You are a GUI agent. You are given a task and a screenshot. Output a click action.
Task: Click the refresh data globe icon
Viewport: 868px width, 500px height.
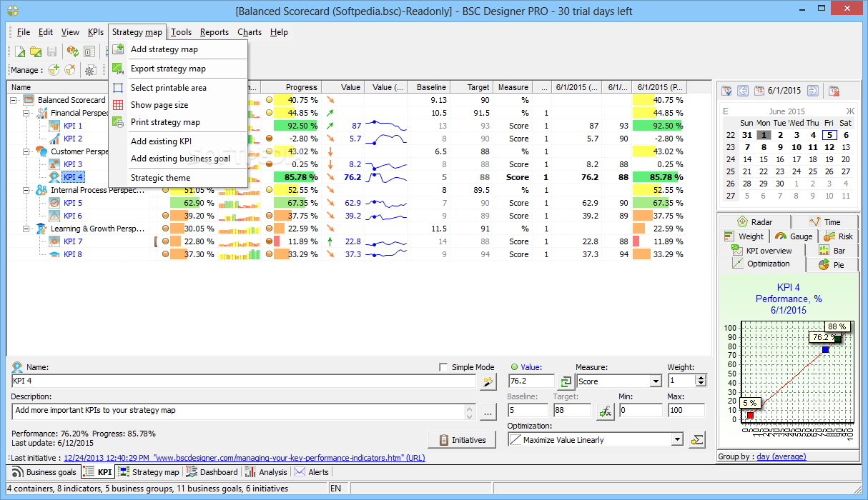click(x=72, y=51)
